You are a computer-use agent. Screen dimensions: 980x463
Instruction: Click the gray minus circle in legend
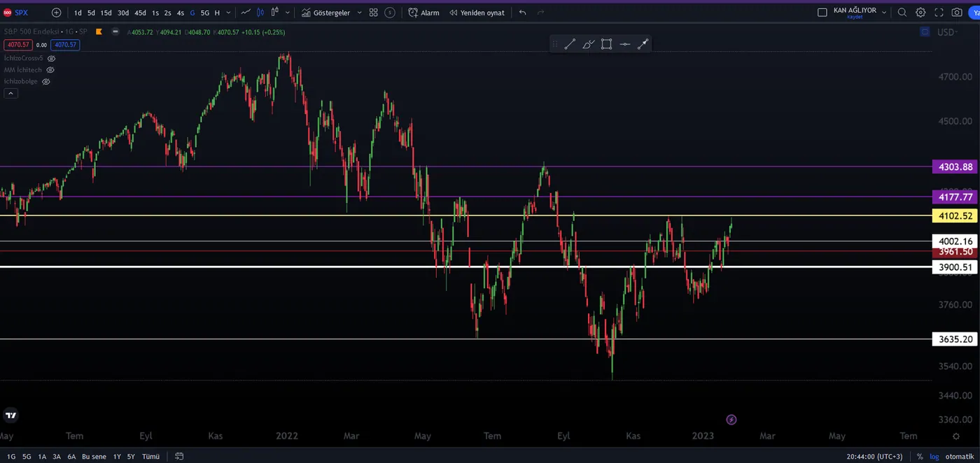115,31
